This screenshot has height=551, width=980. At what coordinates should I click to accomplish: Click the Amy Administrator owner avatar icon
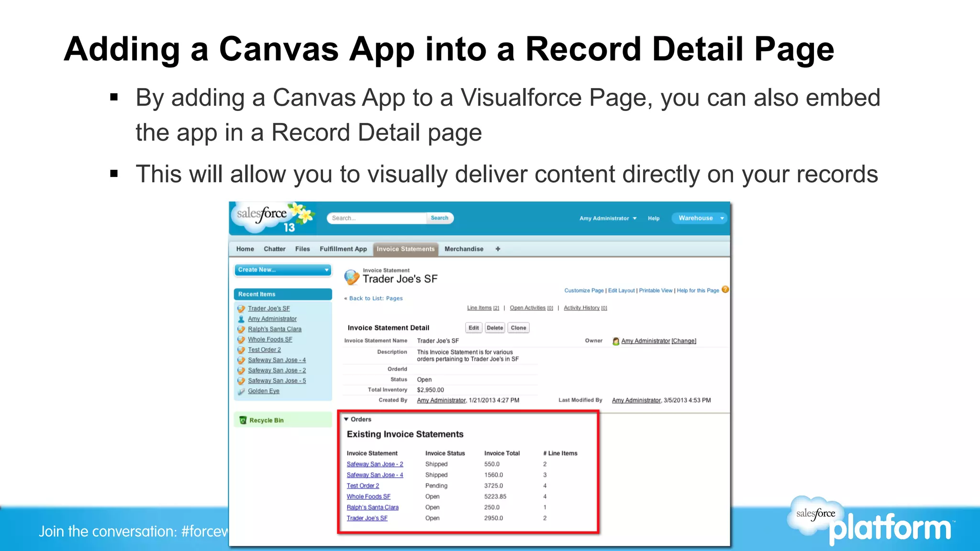click(616, 341)
